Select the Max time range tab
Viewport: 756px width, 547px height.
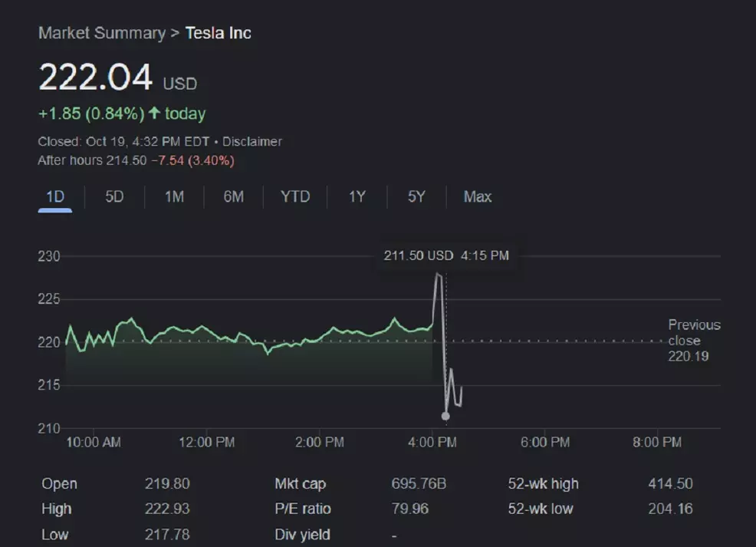tap(477, 197)
